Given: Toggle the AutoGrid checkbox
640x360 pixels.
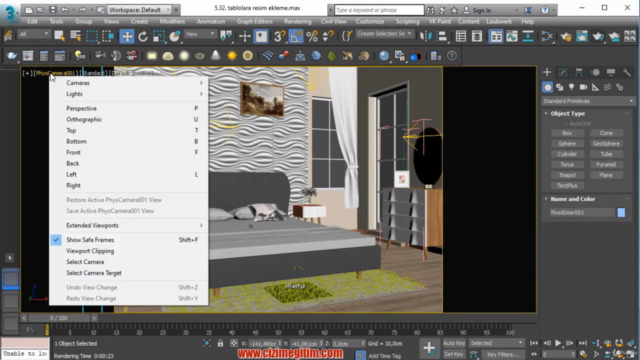Looking at the screenshot, I should pos(566,124).
